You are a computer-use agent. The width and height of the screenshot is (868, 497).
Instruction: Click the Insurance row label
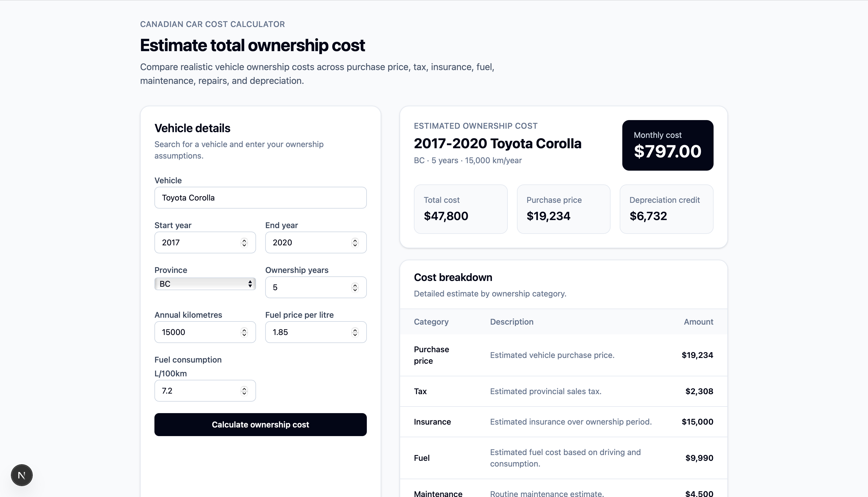click(432, 421)
